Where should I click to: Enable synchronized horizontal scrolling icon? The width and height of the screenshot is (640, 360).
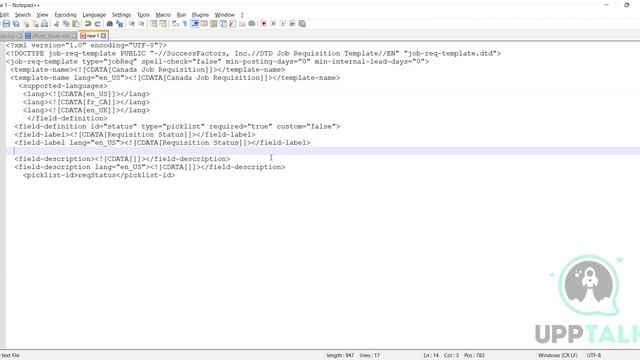pyautogui.click(x=163, y=24)
